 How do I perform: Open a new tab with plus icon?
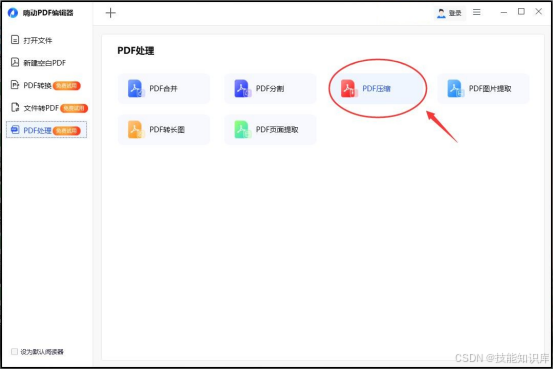111,13
